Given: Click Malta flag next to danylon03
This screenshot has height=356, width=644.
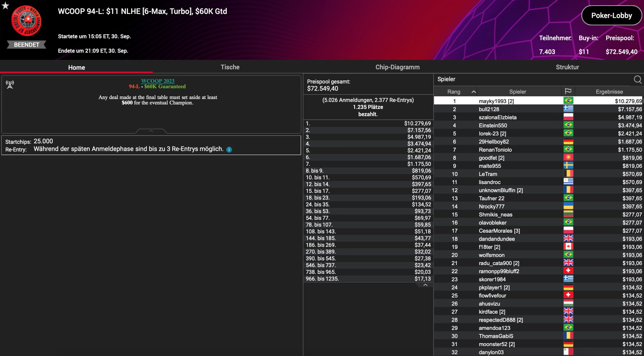Looking at the screenshot, I should [568, 352].
